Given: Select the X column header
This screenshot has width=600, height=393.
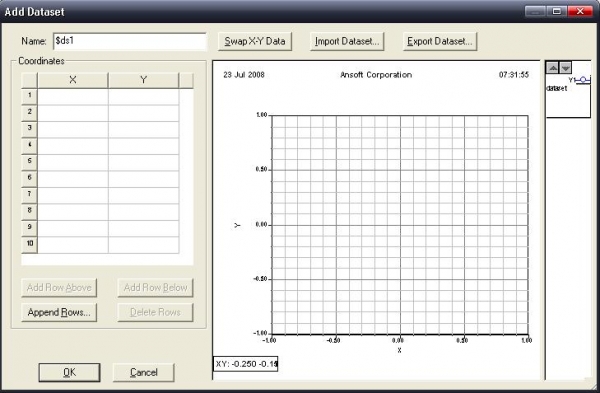Looking at the screenshot, I should pos(73,80).
